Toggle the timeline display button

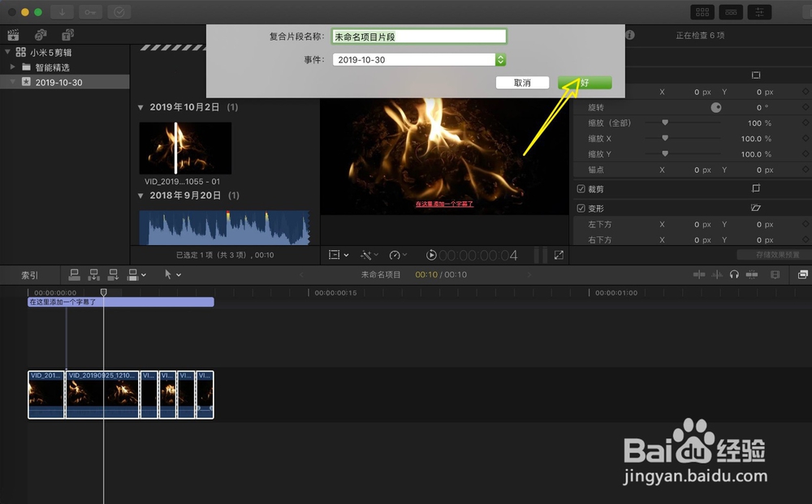(x=731, y=12)
